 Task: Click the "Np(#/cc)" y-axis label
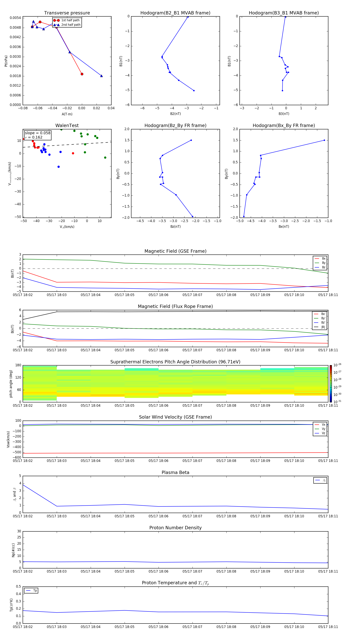pos(13,550)
